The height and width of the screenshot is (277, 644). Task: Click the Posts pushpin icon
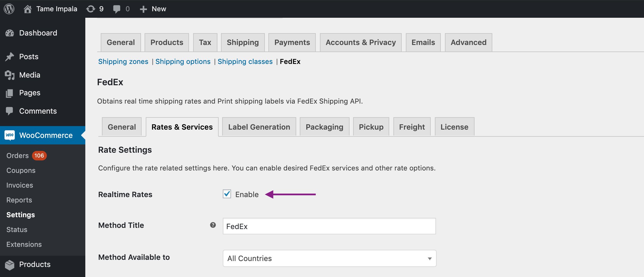point(9,57)
